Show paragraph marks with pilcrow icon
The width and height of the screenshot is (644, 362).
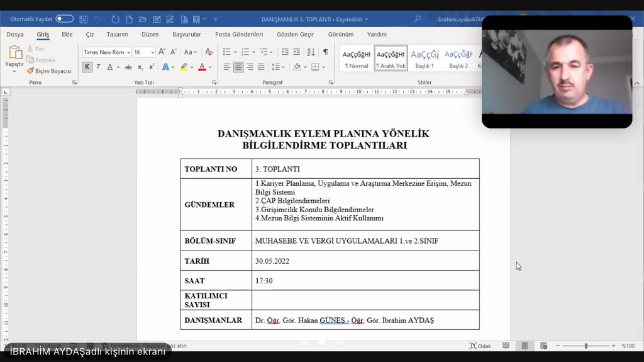[x=325, y=52]
